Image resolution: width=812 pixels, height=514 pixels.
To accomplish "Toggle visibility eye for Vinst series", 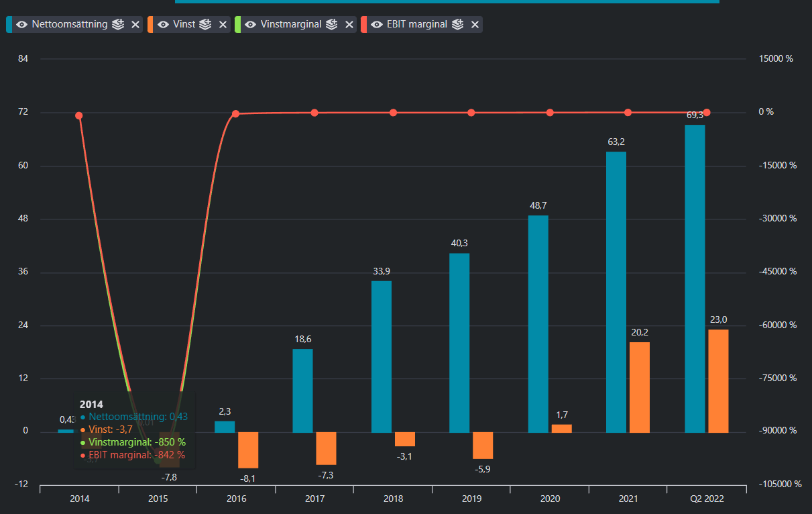I will [164, 24].
